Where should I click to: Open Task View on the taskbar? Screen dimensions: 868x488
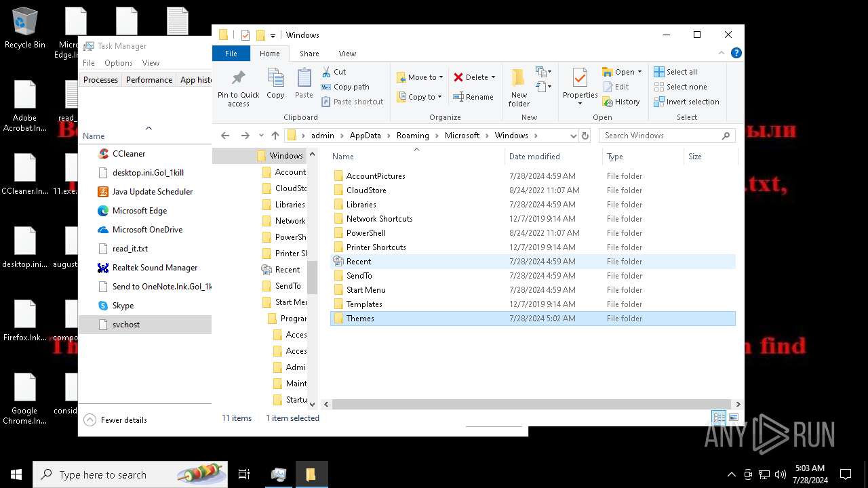[244, 474]
